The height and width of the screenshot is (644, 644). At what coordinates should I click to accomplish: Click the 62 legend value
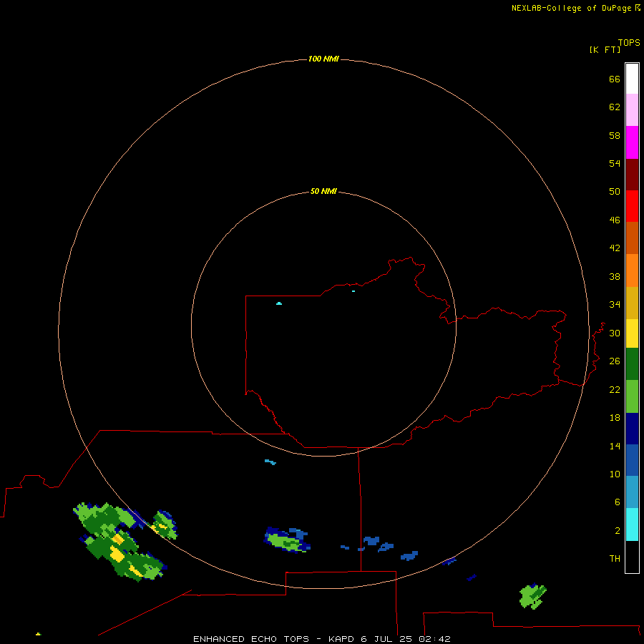(615, 107)
